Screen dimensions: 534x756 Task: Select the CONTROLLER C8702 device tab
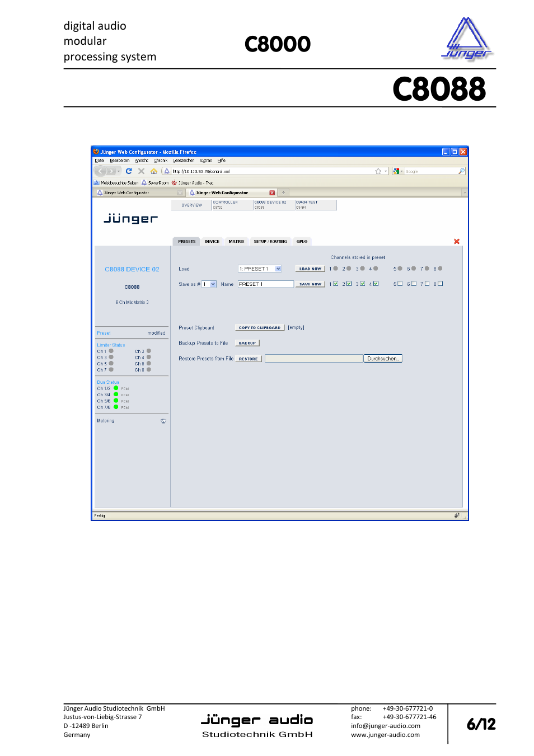point(232,205)
